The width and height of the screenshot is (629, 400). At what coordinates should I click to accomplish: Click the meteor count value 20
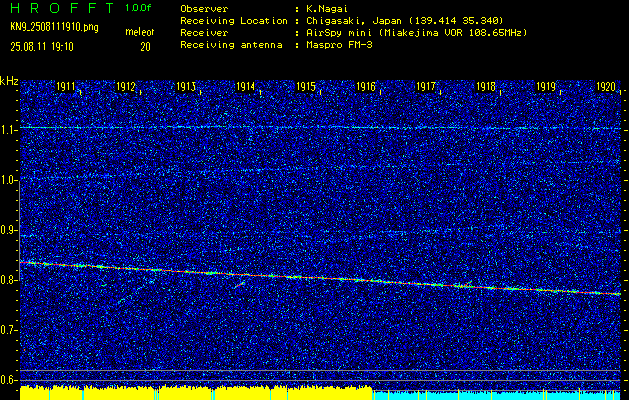coord(145,47)
